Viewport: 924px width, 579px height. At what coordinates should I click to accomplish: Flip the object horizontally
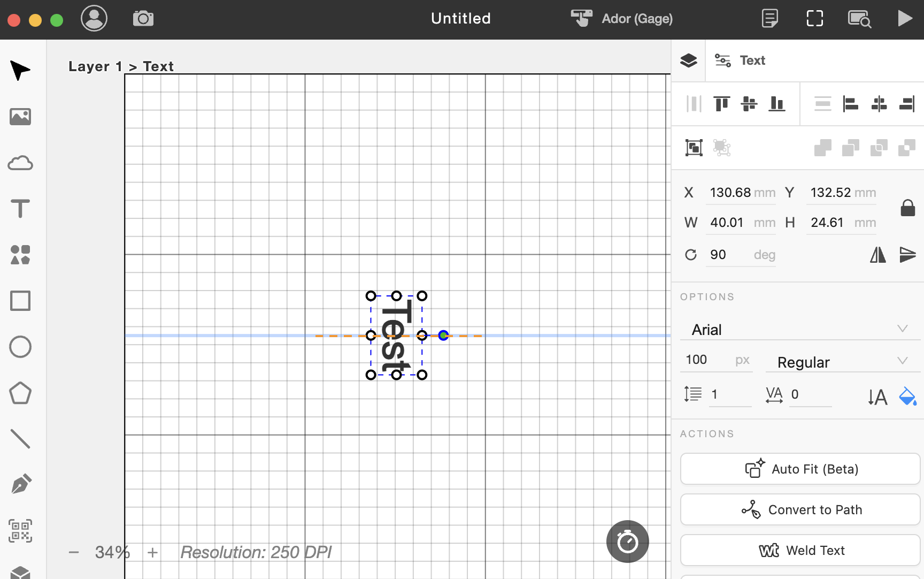(878, 255)
